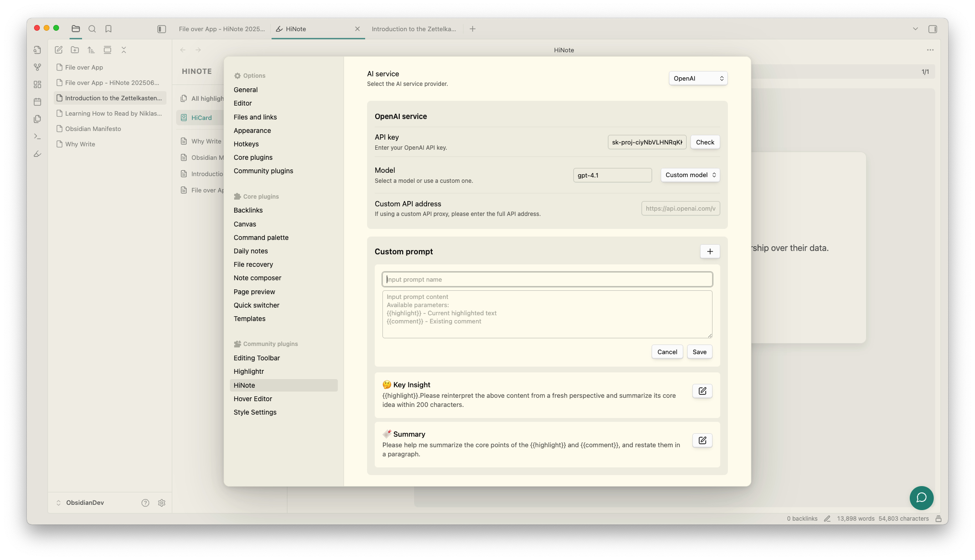Focus the prompt name input field

coord(547,279)
